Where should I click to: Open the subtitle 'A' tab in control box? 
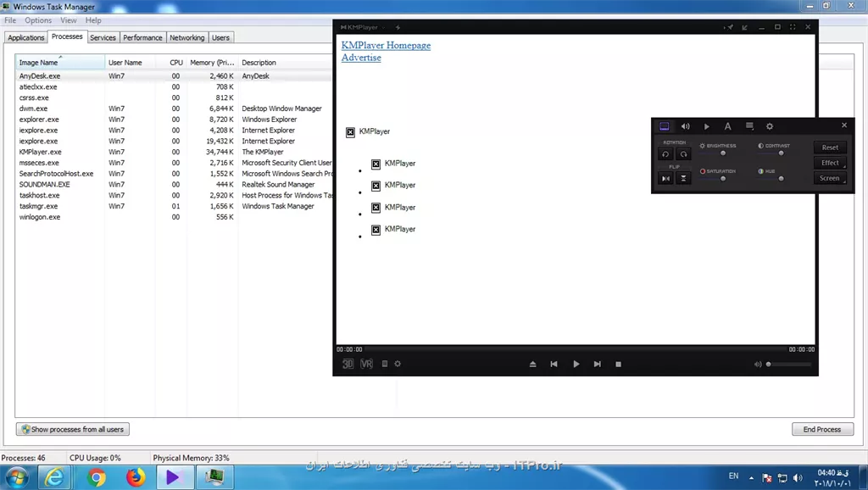click(x=727, y=126)
